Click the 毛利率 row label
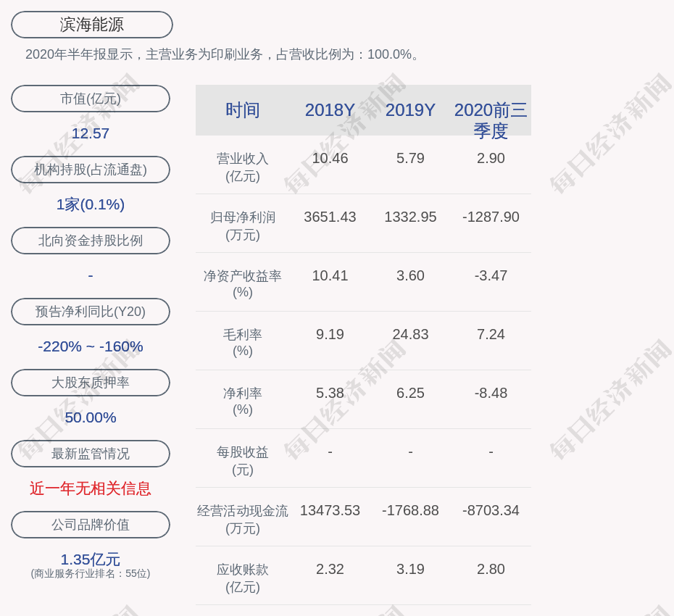 point(243,341)
